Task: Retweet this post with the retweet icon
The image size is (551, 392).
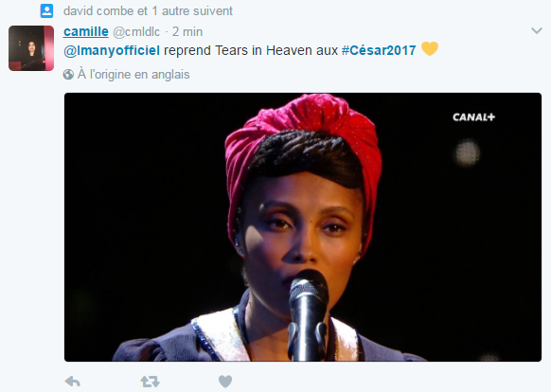Action: tap(150, 382)
